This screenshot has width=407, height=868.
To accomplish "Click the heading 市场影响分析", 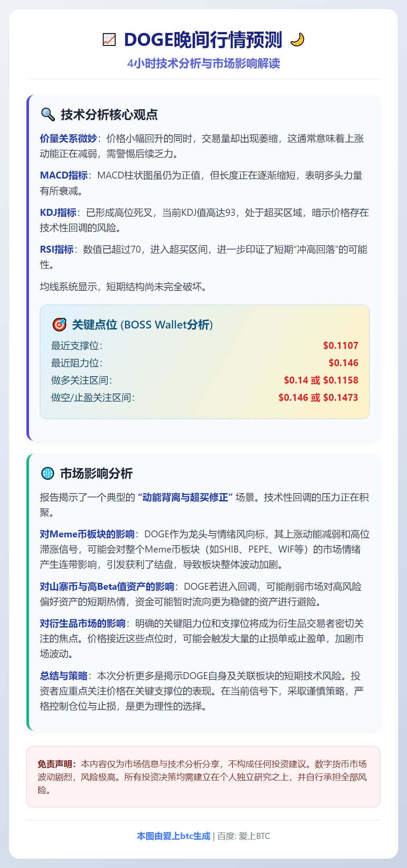I will click(x=96, y=474).
